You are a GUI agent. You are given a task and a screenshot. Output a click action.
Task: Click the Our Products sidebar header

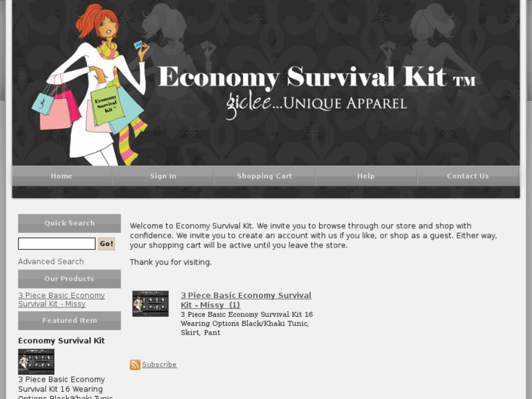pos(70,279)
